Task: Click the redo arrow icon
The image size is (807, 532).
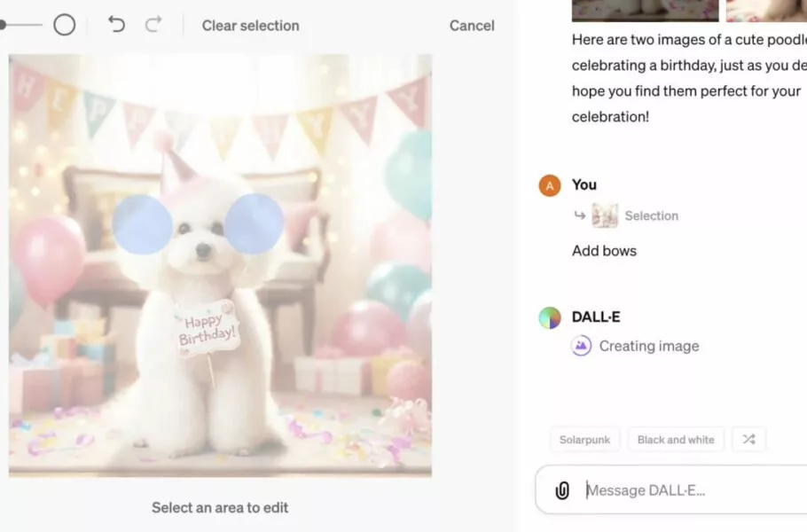Action: [153, 25]
